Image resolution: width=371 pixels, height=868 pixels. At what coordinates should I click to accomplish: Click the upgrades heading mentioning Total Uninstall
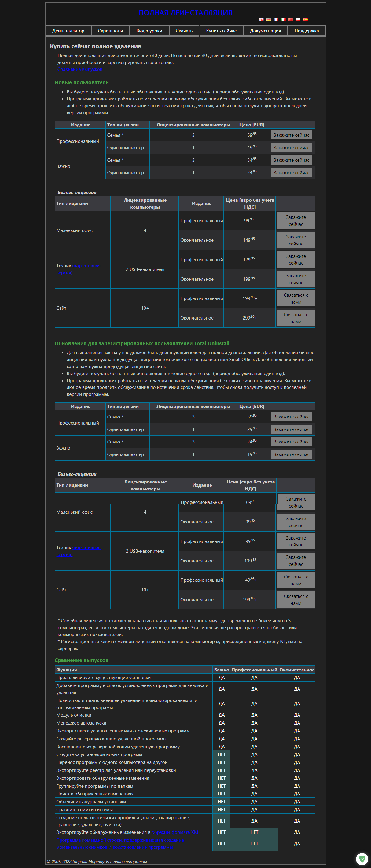point(142,343)
